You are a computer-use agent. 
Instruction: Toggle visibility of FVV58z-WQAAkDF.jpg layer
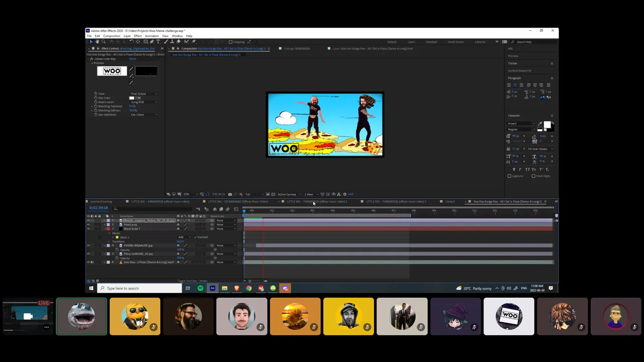[x=89, y=245]
